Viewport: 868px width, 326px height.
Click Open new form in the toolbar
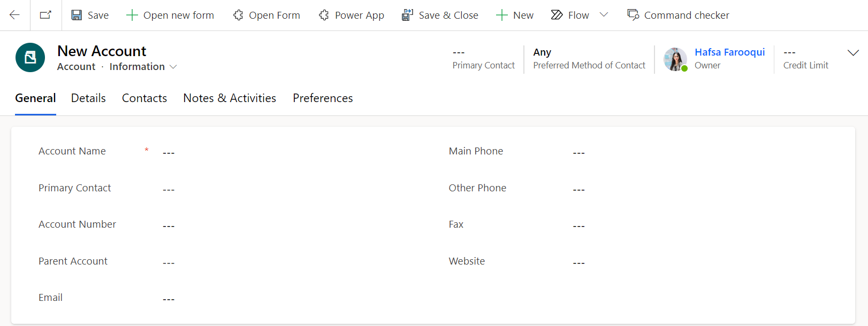170,15
